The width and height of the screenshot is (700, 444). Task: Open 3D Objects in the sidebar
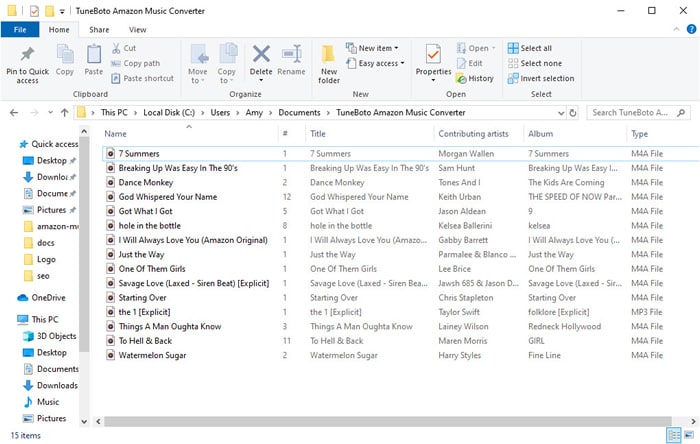(50, 336)
